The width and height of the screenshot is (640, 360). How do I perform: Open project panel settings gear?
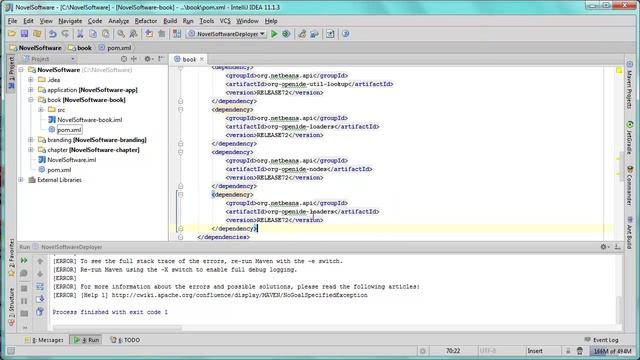(x=148, y=59)
